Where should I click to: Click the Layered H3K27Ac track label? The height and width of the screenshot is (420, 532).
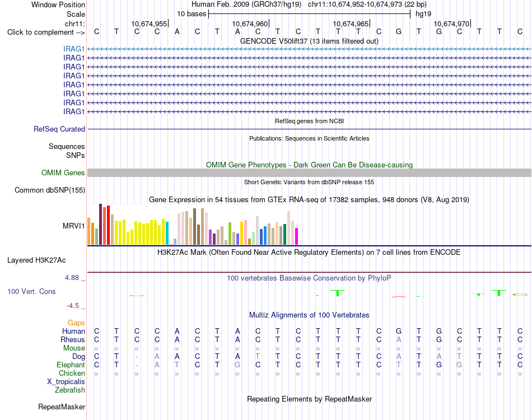point(36,260)
